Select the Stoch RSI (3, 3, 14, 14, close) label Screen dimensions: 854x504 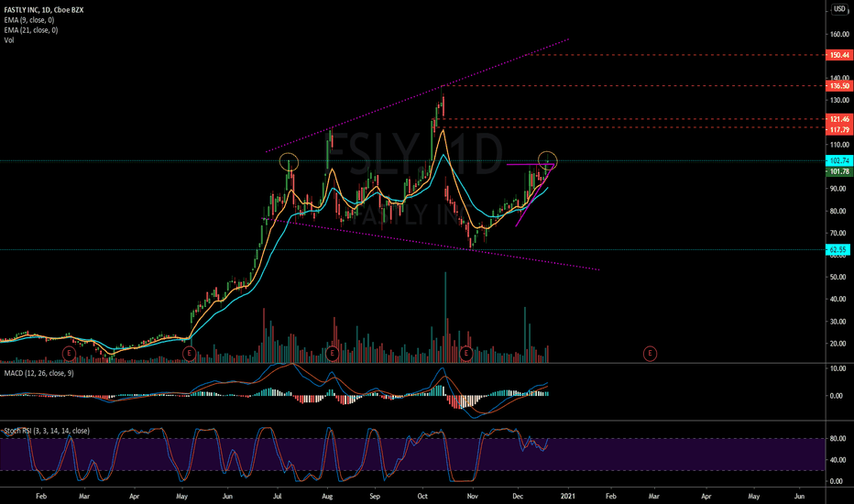47,431
